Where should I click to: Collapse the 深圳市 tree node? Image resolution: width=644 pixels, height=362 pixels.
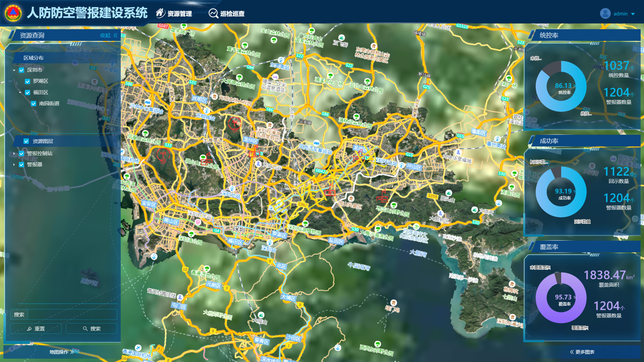[x=14, y=70]
